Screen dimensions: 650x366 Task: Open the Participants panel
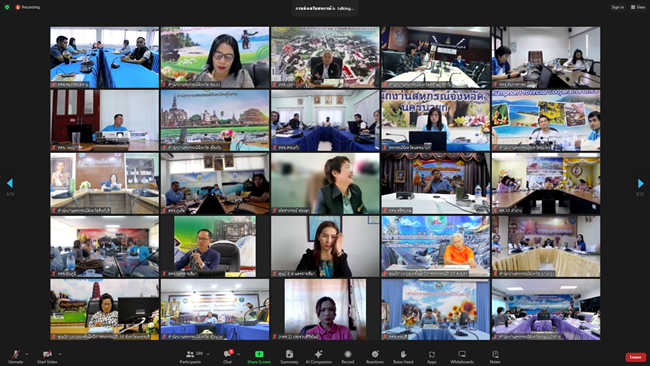[190, 357]
